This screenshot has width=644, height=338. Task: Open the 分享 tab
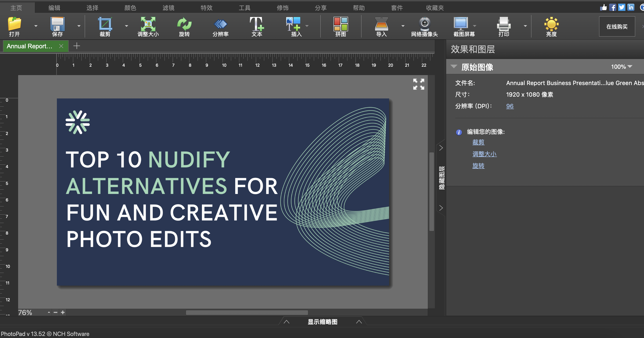pos(321,8)
